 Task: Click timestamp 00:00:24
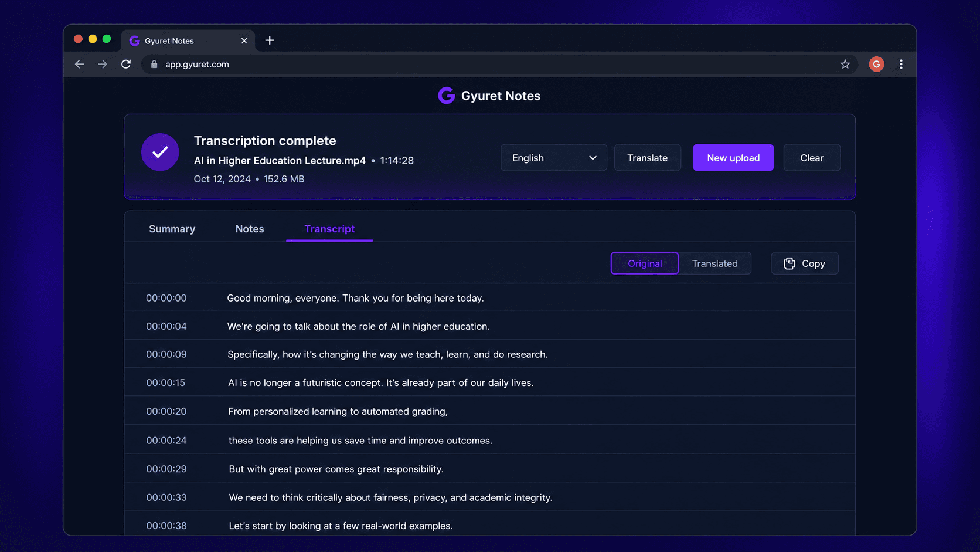pyautogui.click(x=166, y=440)
